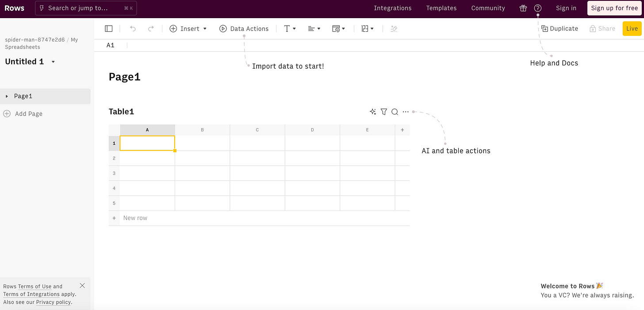Open the gift icon in header
Screen dimensions: 644x310
(523, 8)
